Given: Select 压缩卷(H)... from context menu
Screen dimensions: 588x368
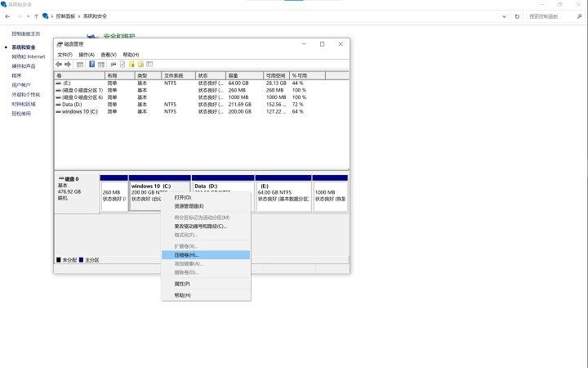Looking at the screenshot, I should pyautogui.click(x=186, y=255).
